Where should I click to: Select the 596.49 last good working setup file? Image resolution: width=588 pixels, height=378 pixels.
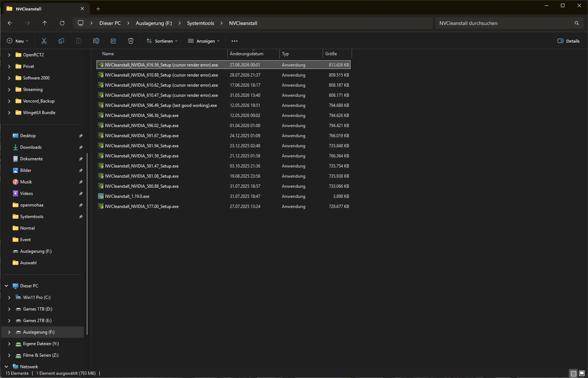pos(224,105)
